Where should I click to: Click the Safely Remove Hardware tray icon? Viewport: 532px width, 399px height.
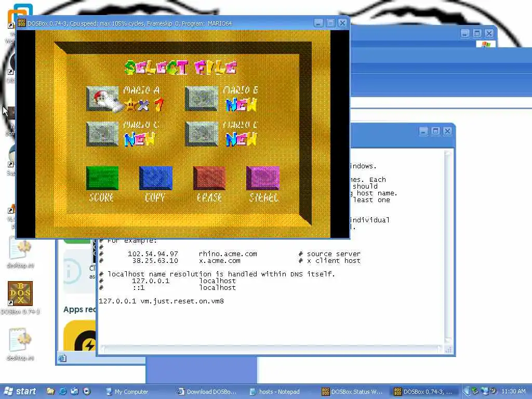475,391
